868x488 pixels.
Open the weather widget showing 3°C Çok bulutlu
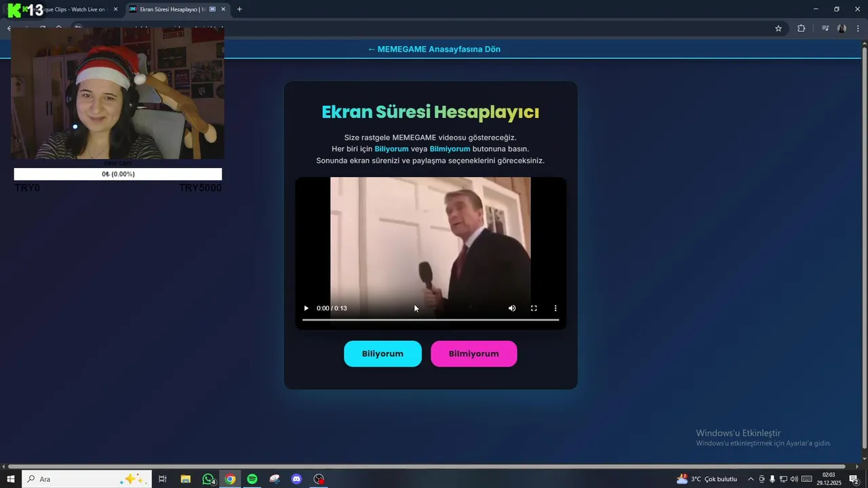[x=707, y=479]
